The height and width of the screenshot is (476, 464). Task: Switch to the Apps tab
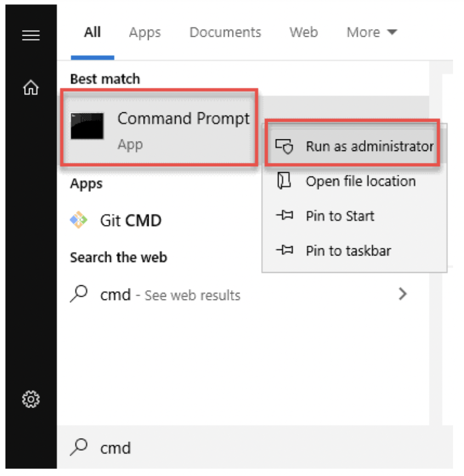coord(144,32)
